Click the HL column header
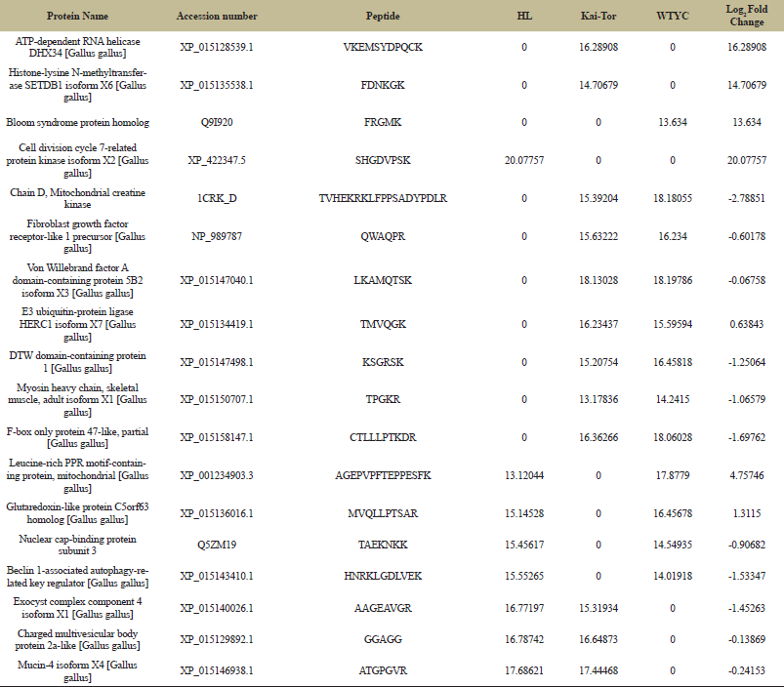 [x=524, y=17]
